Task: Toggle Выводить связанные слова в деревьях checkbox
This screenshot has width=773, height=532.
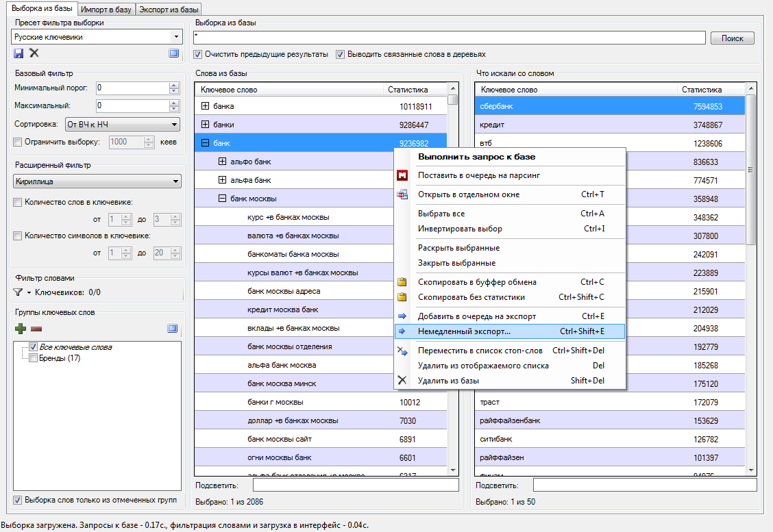Action: 340,54
